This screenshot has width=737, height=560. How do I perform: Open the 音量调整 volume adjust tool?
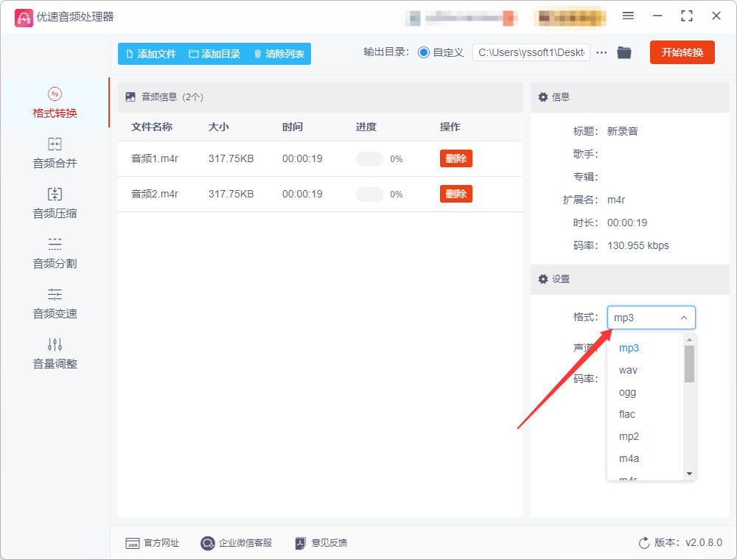click(55, 354)
